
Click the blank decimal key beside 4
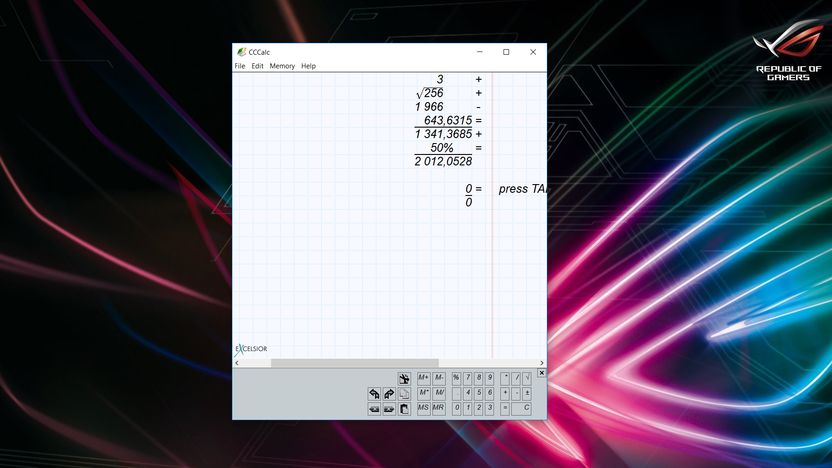pos(456,394)
